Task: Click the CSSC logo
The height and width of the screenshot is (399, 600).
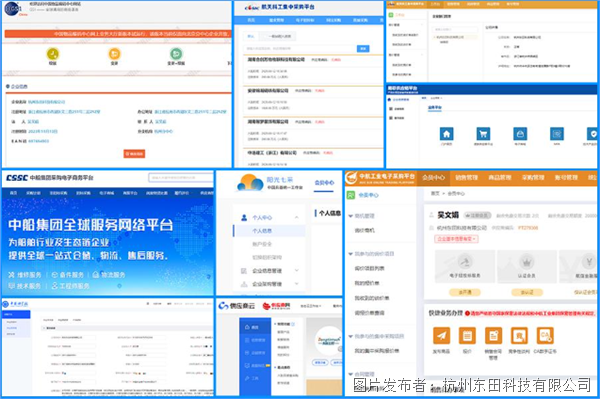Action: click(17, 178)
